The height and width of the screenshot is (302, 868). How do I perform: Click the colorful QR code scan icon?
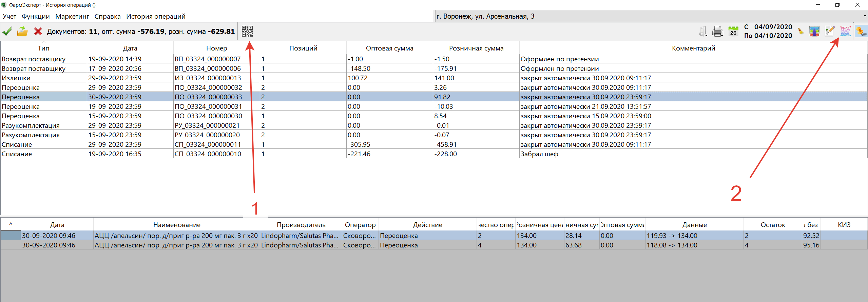(845, 32)
